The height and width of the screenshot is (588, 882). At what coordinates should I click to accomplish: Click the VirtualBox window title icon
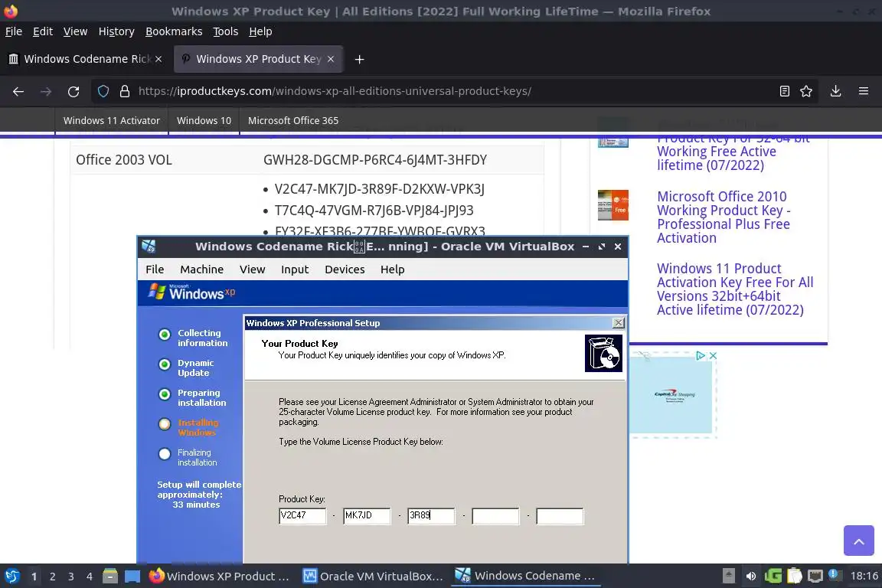149,247
